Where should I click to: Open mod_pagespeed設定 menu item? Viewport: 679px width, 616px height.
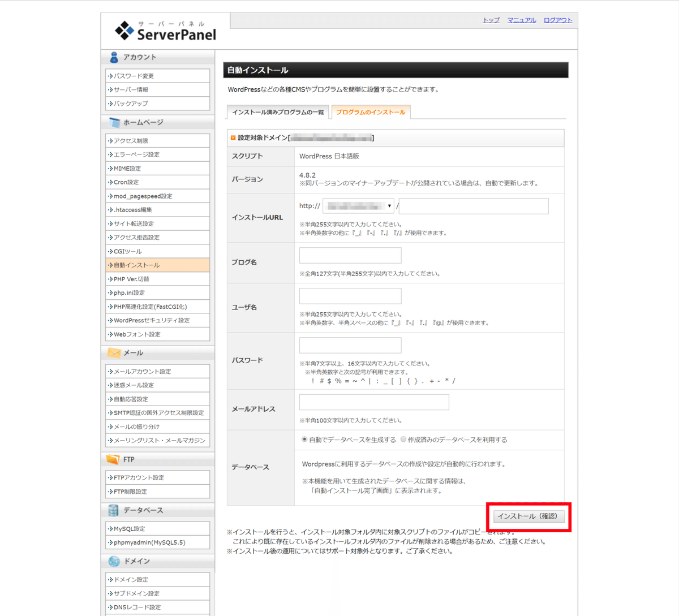(157, 196)
